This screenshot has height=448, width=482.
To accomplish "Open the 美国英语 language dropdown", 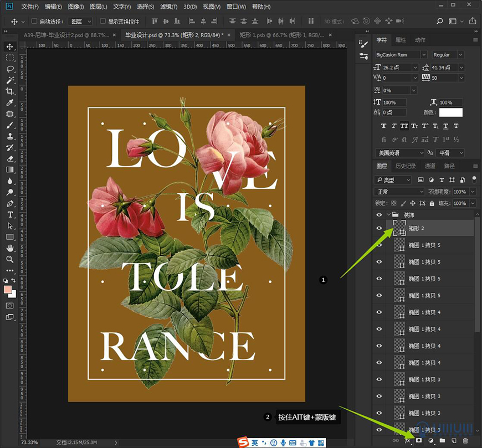I will tap(399, 153).
